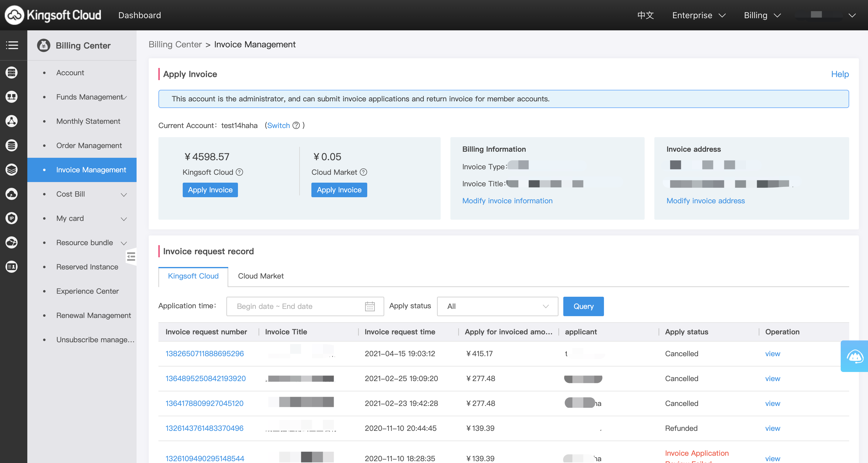Image resolution: width=868 pixels, height=463 pixels.
Task: Open the calendar icon in date field
Action: coord(370,306)
